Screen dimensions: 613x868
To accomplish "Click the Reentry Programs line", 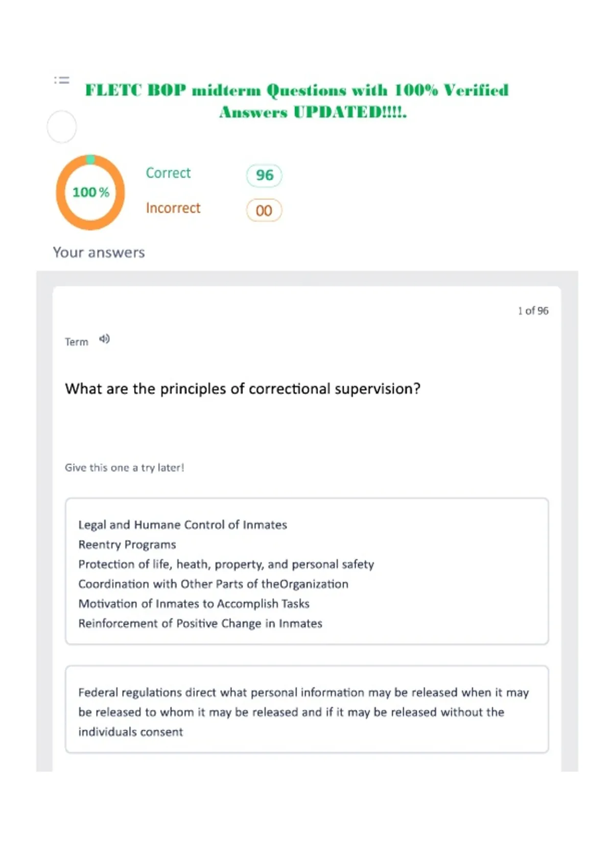I will pyautogui.click(x=127, y=545).
